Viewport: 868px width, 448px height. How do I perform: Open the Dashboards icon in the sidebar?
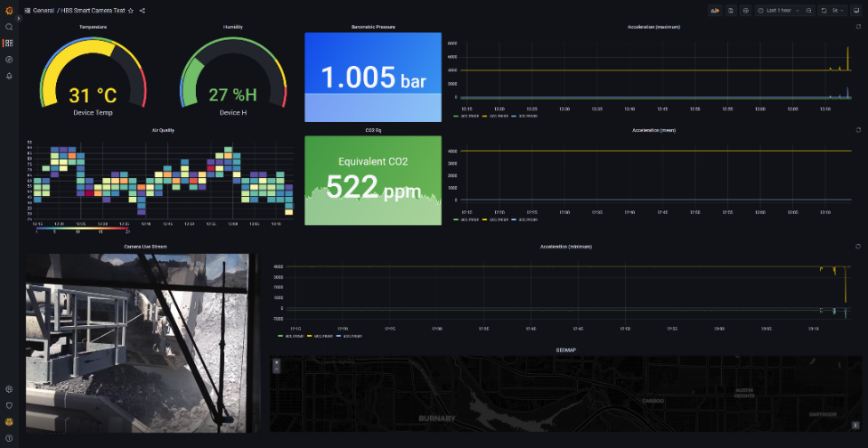point(9,43)
